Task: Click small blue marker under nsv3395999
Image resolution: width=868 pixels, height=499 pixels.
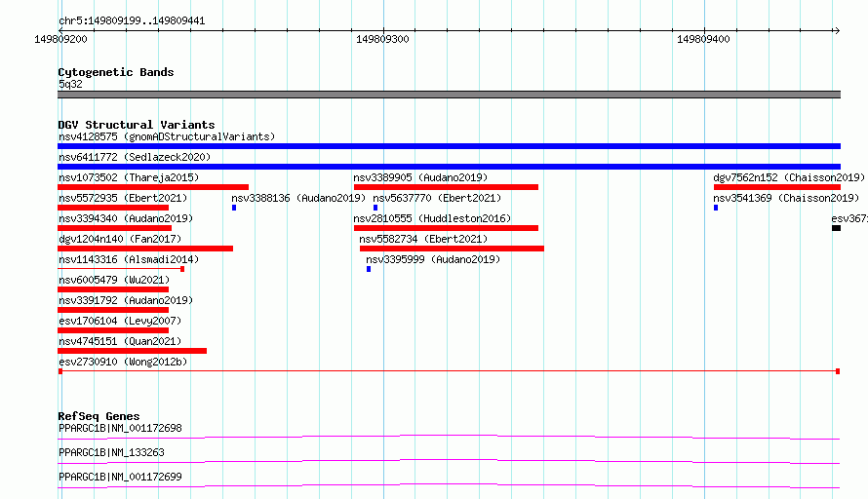Action: point(369,269)
